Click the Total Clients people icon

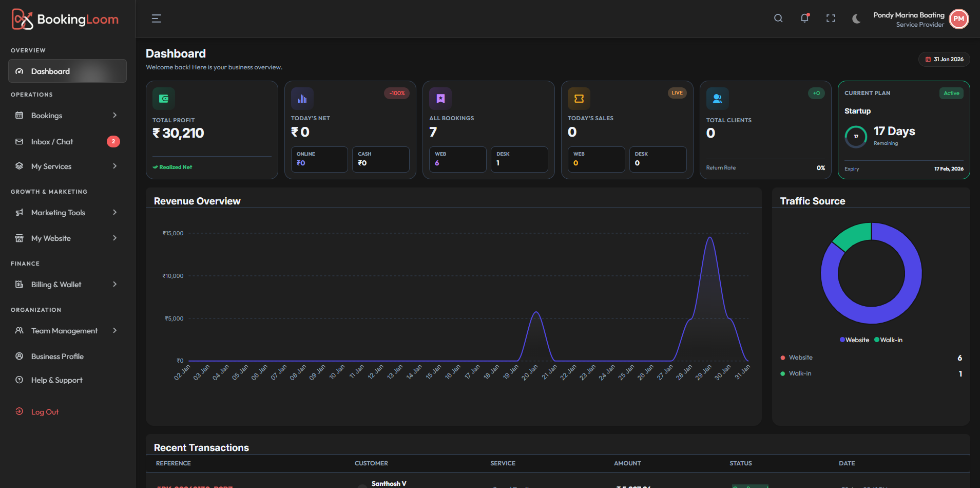pyautogui.click(x=717, y=99)
